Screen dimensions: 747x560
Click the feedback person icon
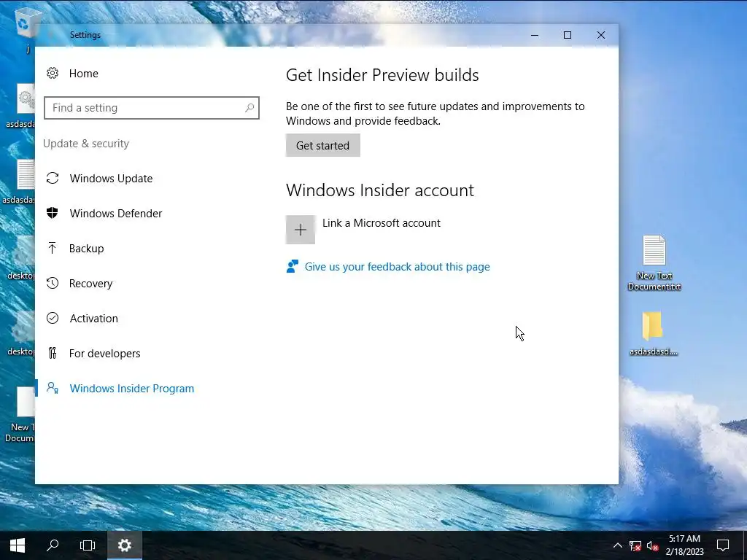click(293, 266)
